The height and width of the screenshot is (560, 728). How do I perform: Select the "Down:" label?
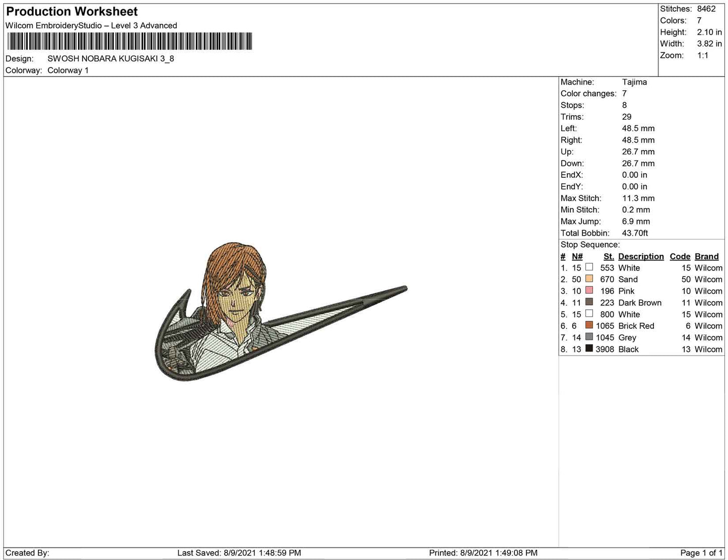(x=572, y=163)
